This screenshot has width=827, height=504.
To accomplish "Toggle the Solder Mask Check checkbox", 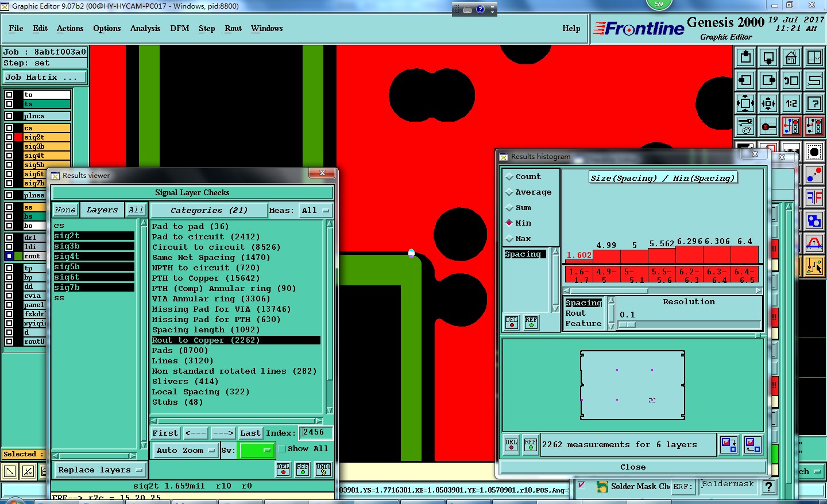I will click(x=581, y=486).
